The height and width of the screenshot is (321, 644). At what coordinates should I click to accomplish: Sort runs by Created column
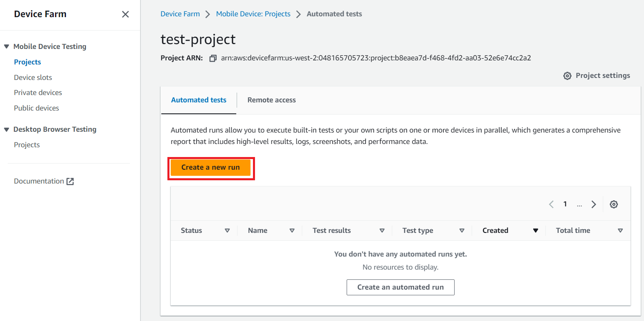coord(535,230)
